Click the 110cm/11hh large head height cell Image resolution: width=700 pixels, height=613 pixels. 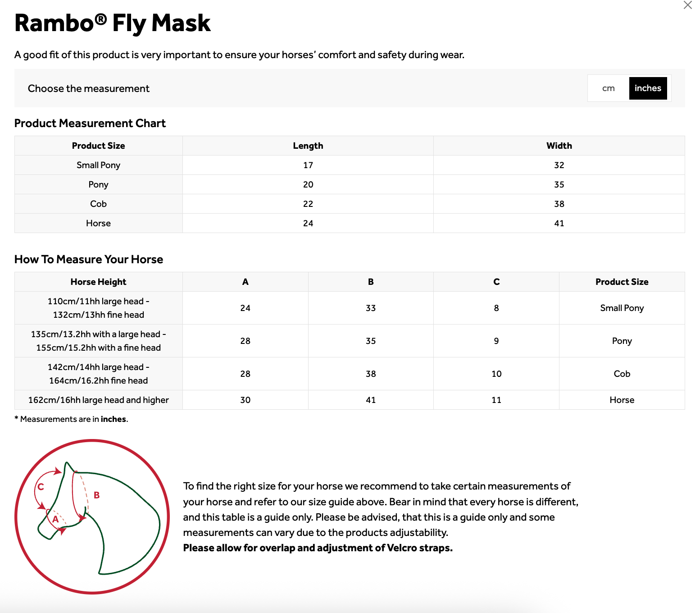[x=98, y=308]
